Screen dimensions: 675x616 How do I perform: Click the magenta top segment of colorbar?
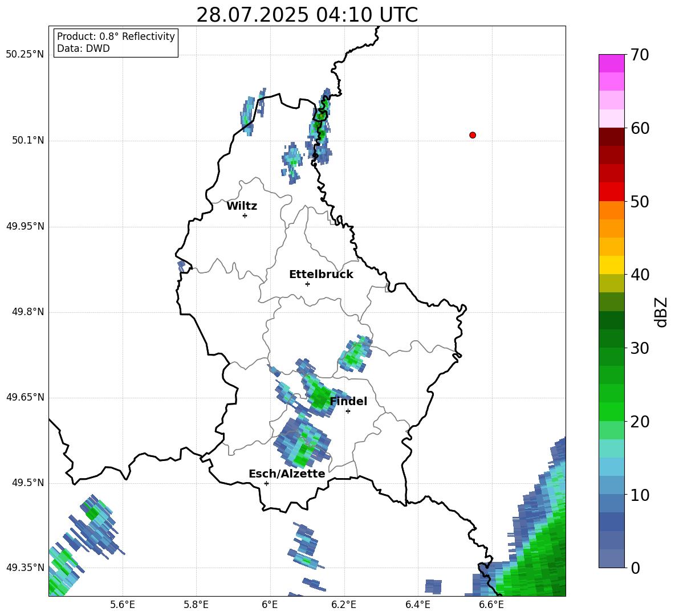pyautogui.click(x=611, y=63)
